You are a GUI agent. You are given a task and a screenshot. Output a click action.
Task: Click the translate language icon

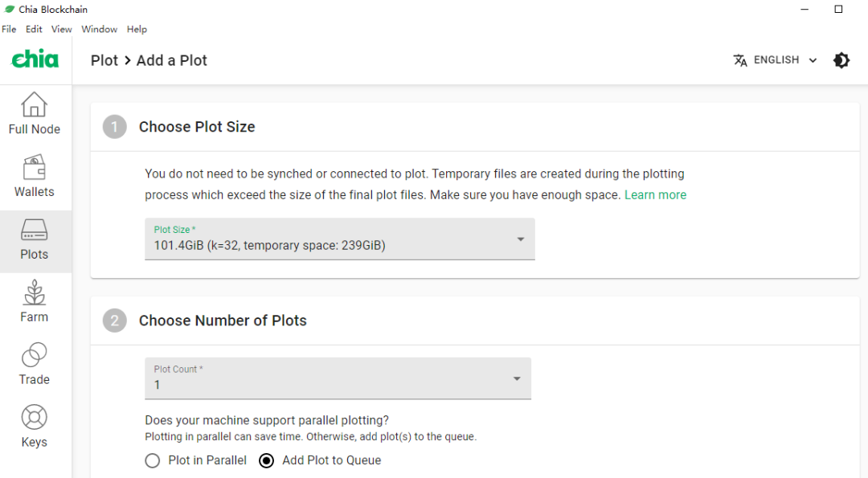(740, 60)
